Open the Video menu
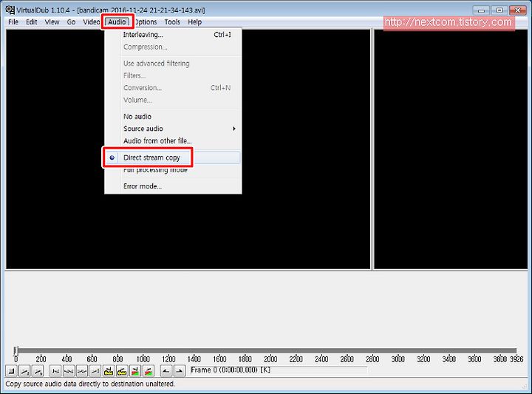The width and height of the screenshot is (532, 394). click(x=91, y=22)
